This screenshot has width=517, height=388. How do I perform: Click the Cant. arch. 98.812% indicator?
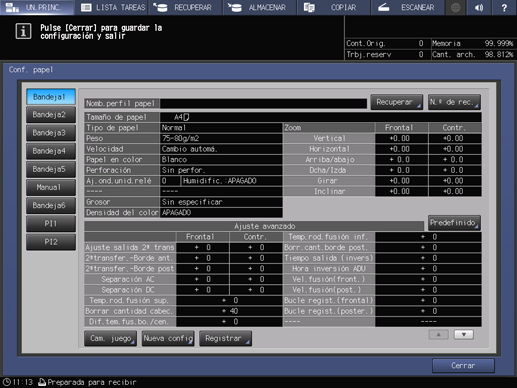click(x=472, y=55)
